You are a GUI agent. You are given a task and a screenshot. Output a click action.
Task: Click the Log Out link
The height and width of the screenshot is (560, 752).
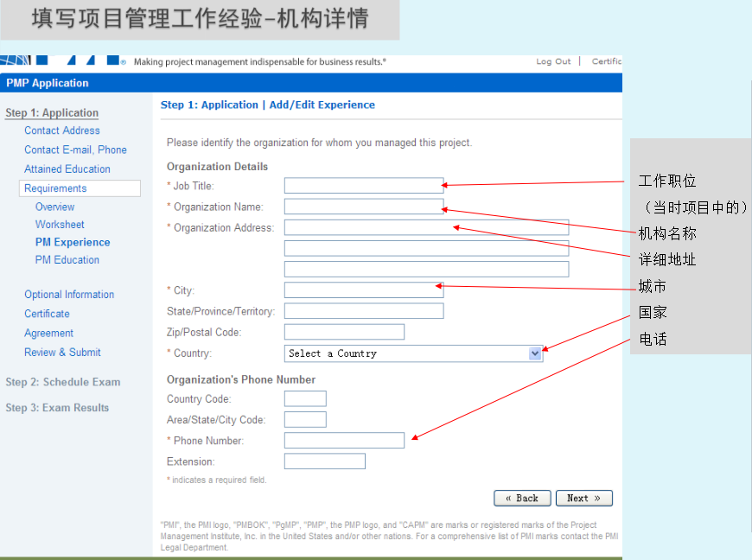553,60
